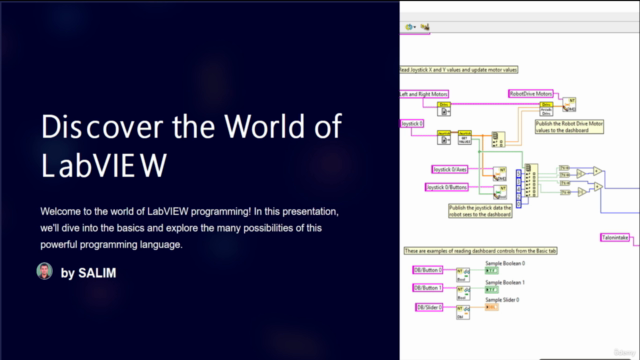Select the Joystick reference node wired to Joystick 0
This screenshot has height=360, width=640.
[x=444, y=138]
